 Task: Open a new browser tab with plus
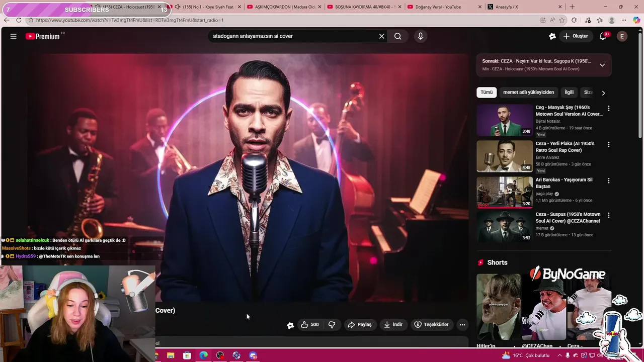coord(572,7)
